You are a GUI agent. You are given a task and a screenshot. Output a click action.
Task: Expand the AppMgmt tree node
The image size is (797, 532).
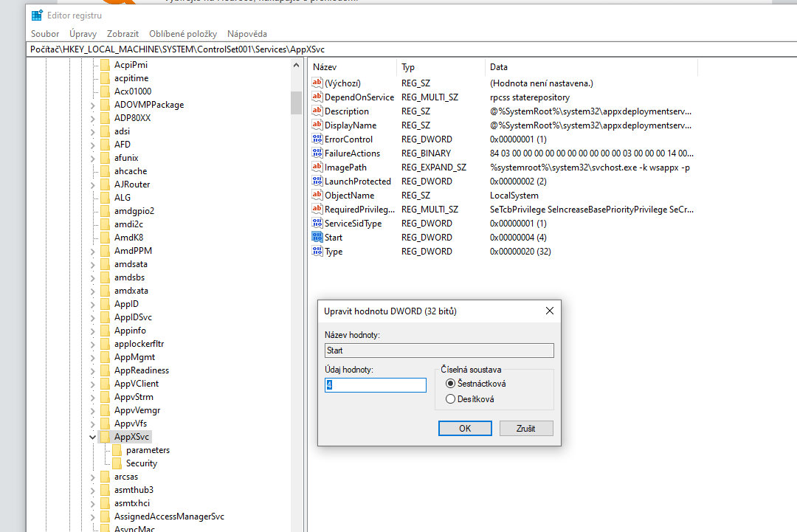pyautogui.click(x=92, y=357)
